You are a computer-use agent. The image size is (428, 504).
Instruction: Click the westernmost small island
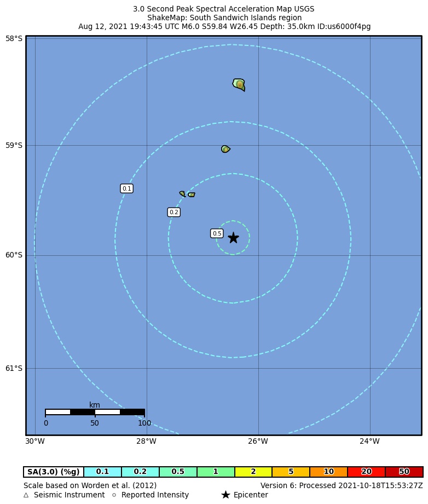[182, 193]
